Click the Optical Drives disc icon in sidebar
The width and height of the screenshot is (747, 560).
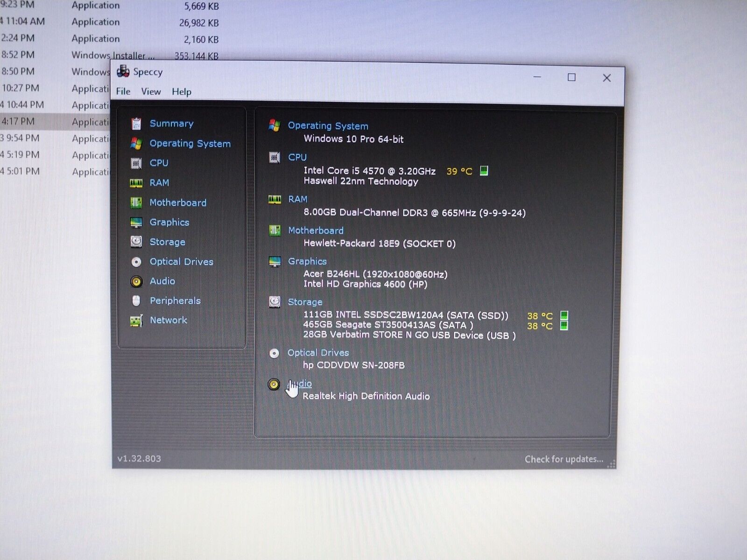[136, 262]
